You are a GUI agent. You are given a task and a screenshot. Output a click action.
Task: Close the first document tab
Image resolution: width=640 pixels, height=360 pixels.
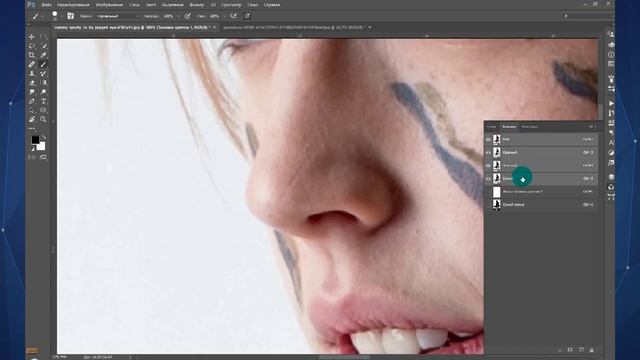coord(215,28)
